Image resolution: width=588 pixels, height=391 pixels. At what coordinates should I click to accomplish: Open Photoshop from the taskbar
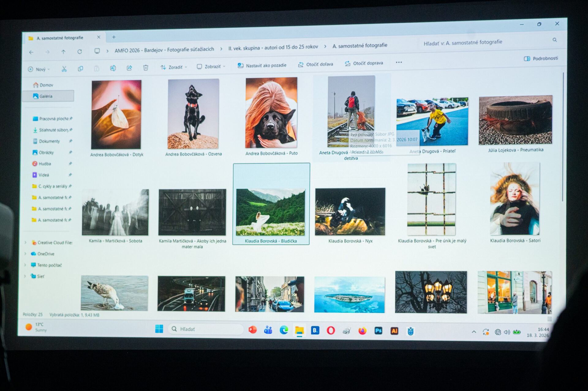point(379,331)
